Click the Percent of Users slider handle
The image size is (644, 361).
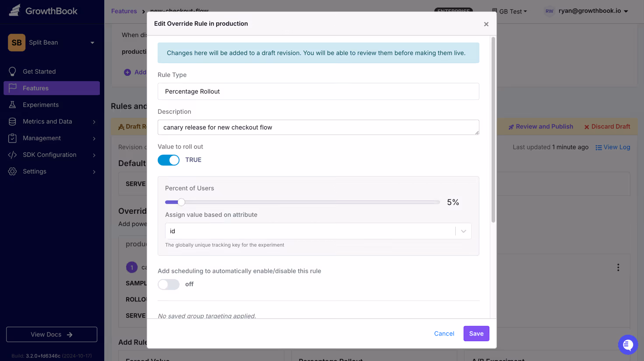click(181, 202)
